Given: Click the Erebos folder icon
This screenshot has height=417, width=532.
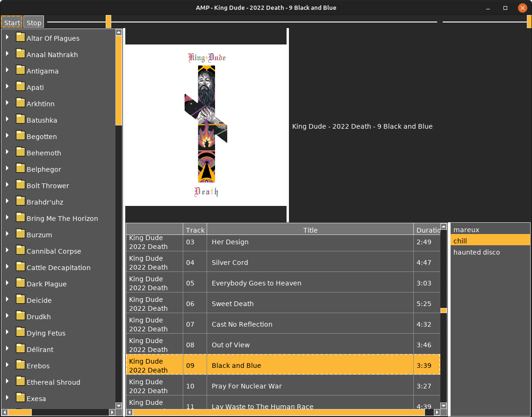Looking at the screenshot, I should click(x=21, y=365).
